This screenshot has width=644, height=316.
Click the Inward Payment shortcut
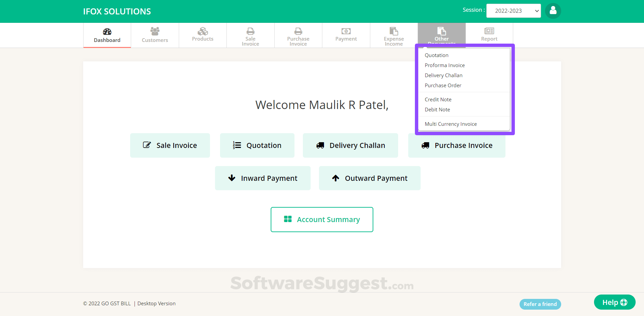click(x=263, y=178)
